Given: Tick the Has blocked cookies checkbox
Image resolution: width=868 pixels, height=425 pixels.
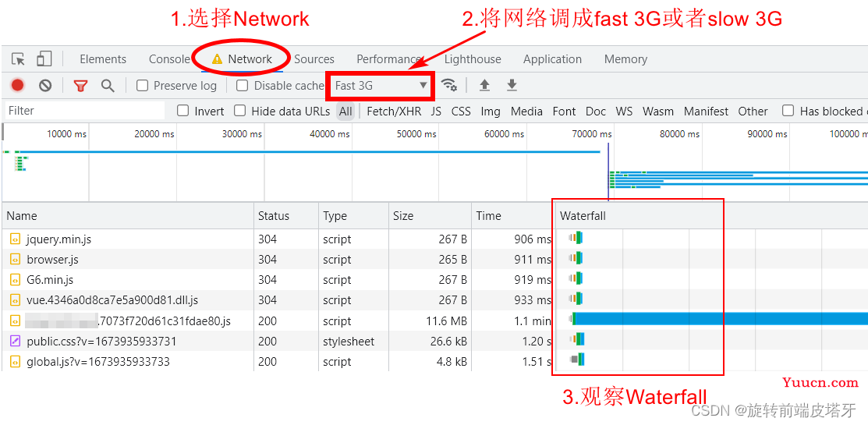Looking at the screenshot, I should [x=788, y=111].
